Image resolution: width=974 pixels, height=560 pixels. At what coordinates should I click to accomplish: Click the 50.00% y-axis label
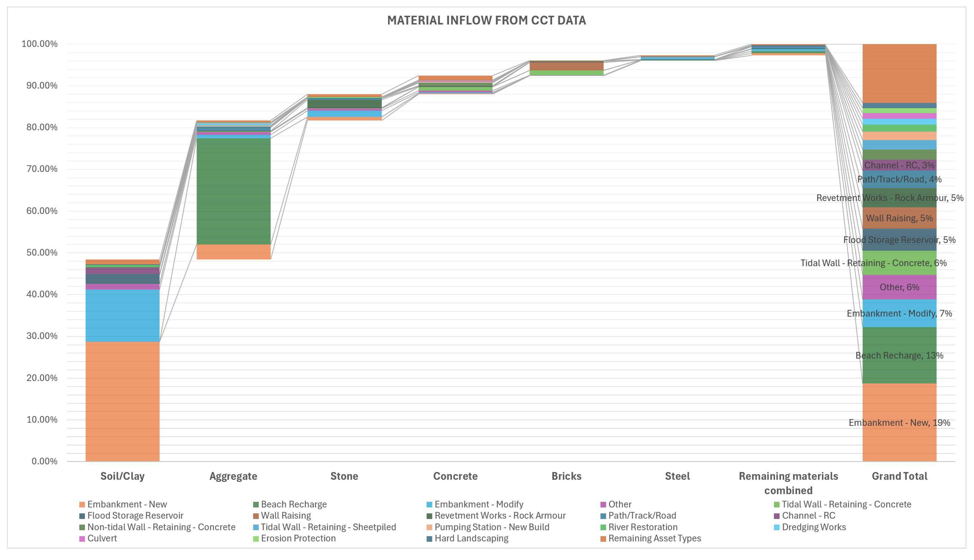pyautogui.click(x=42, y=253)
